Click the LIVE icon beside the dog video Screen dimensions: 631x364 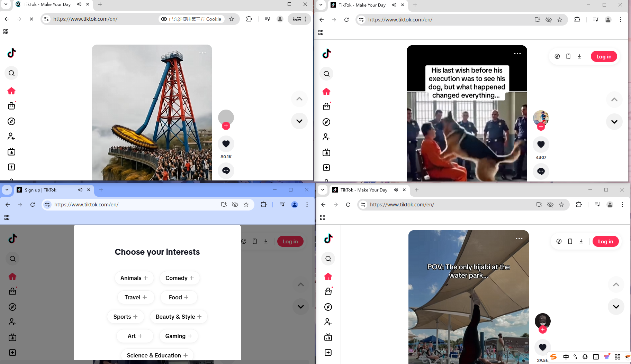[x=326, y=152]
